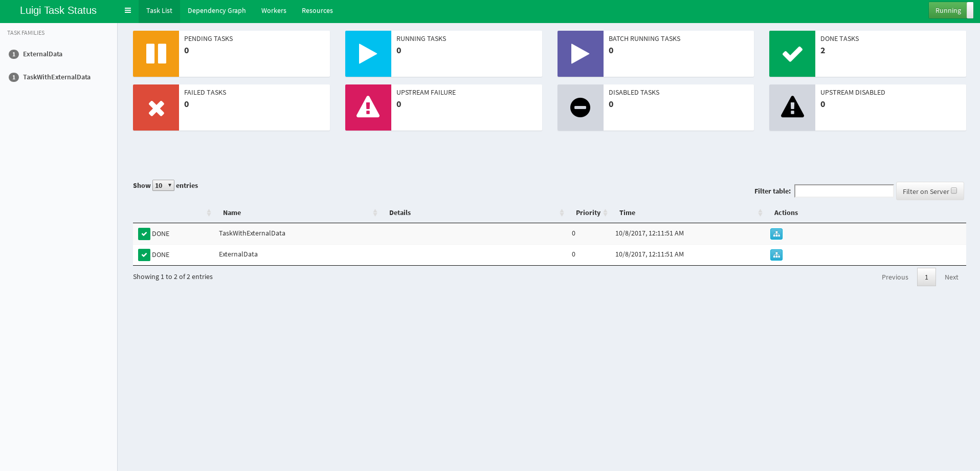Click the pink Upstream Failure warning icon

[368, 108]
